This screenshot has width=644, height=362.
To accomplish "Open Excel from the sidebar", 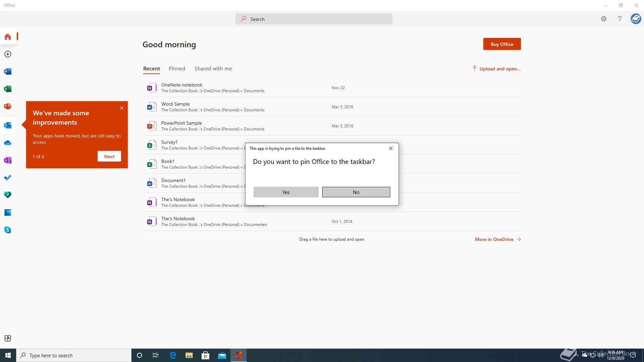I will [x=8, y=89].
